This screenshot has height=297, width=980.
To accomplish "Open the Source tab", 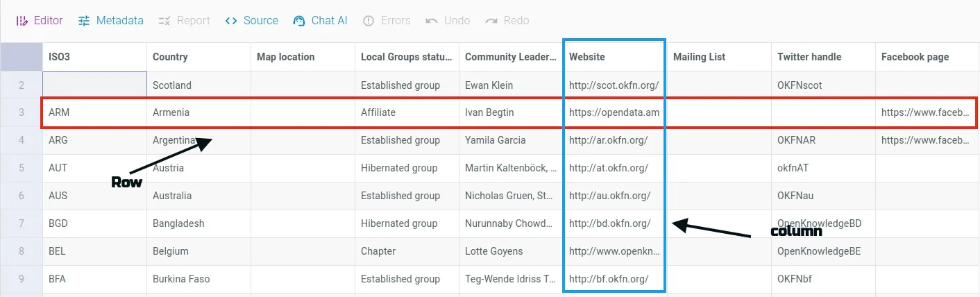I will pos(260,21).
